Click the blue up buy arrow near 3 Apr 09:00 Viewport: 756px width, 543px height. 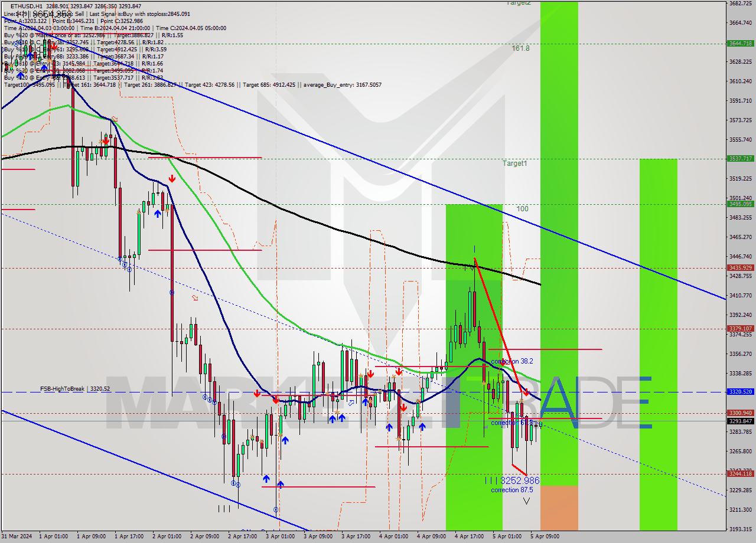tap(333, 418)
